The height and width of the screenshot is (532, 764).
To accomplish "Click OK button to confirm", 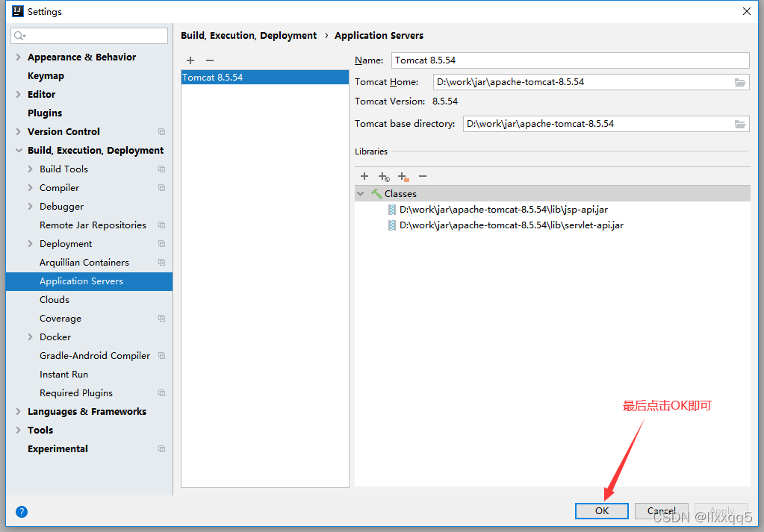I will (602, 510).
